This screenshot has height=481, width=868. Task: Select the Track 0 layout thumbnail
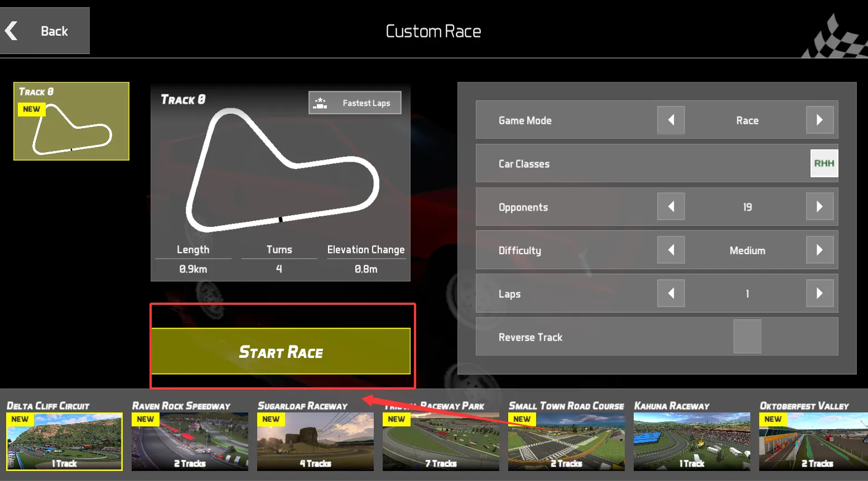point(71,122)
